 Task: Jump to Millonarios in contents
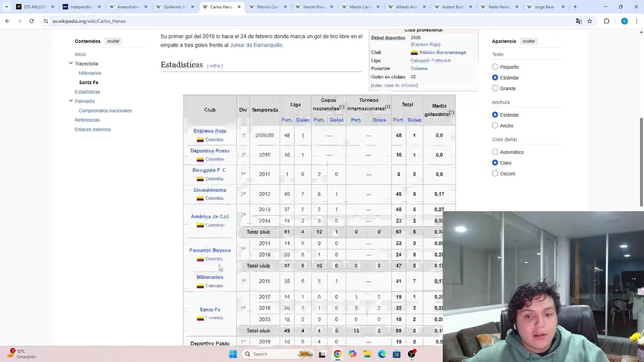pos(90,73)
